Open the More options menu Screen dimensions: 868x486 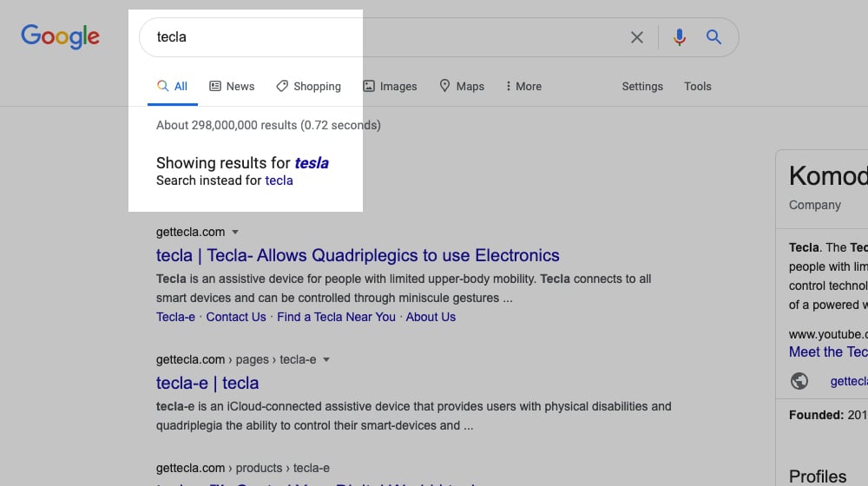pyautogui.click(x=523, y=86)
